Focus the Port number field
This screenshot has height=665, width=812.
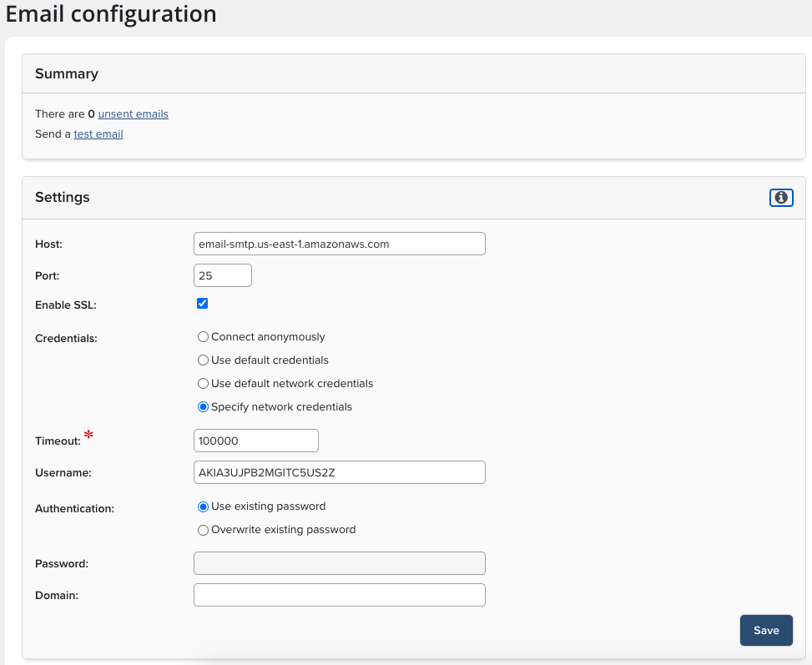coord(222,275)
